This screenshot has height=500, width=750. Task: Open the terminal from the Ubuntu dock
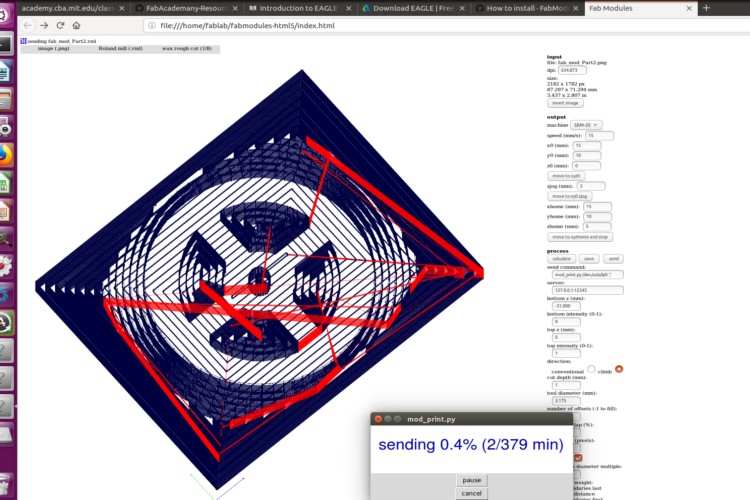click(6, 44)
